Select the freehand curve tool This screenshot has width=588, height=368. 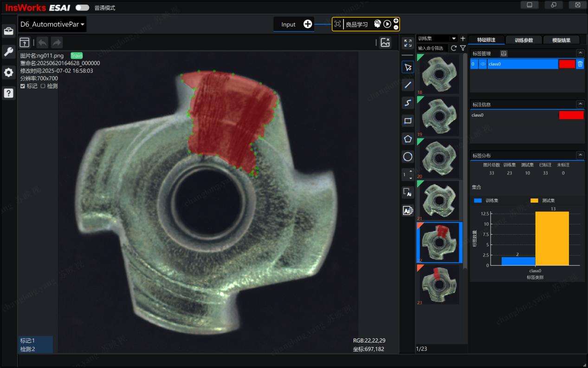tap(407, 103)
